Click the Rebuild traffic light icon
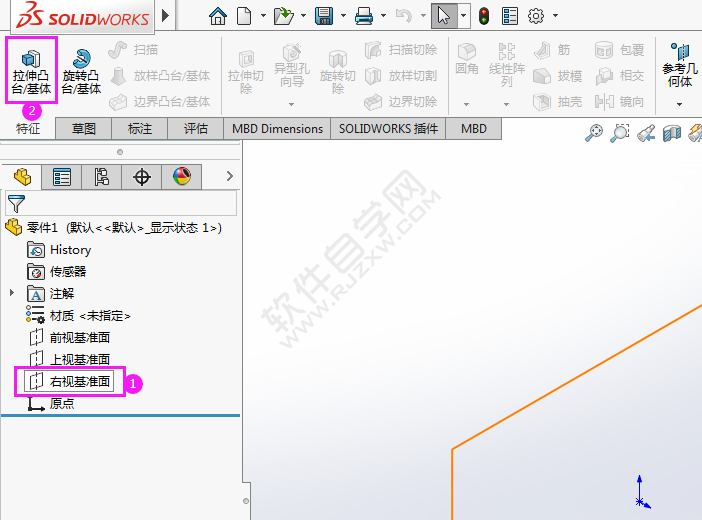702x520 pixels. coord(484,16)
